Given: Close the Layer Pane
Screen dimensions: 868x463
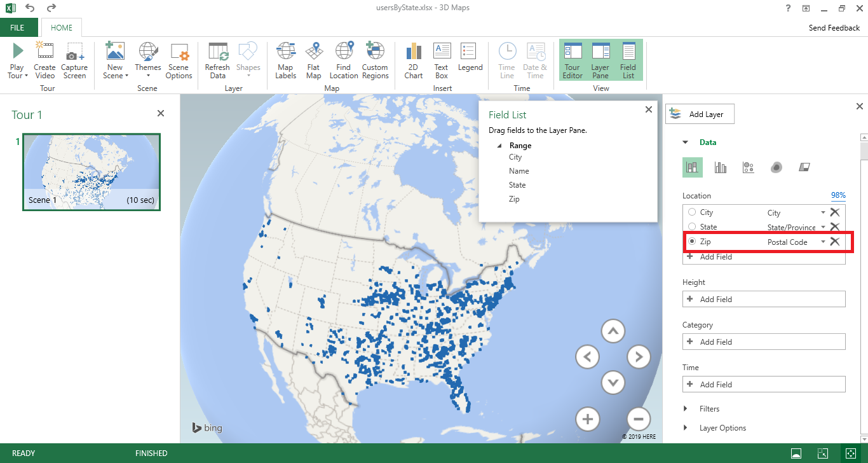Looking at the screenshot, I should [x=860, y=106].
